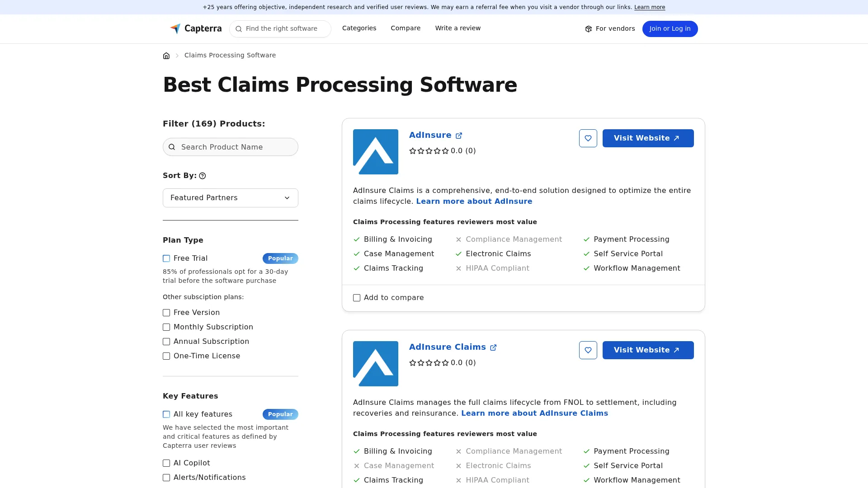The image size is (868, 488).
Task: Click the Popular badge beside All key features
Action: point(280,414)
